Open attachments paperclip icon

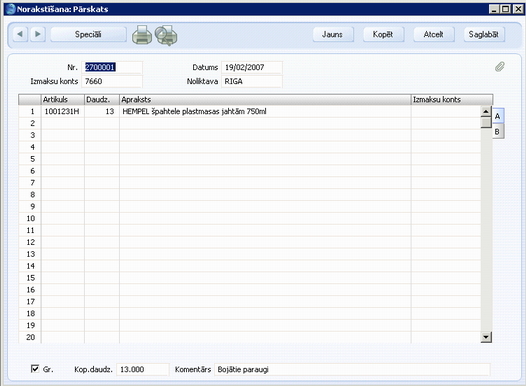tap(500, 66)
